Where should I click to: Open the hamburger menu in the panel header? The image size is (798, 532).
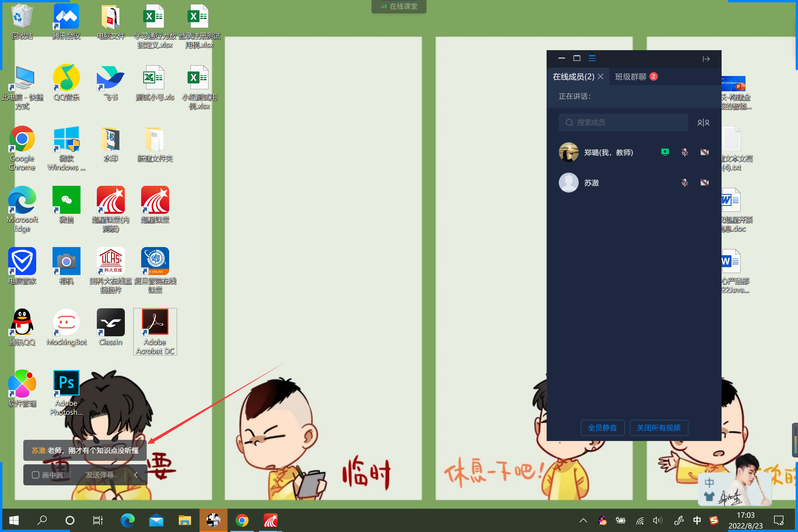pos(592,58)
